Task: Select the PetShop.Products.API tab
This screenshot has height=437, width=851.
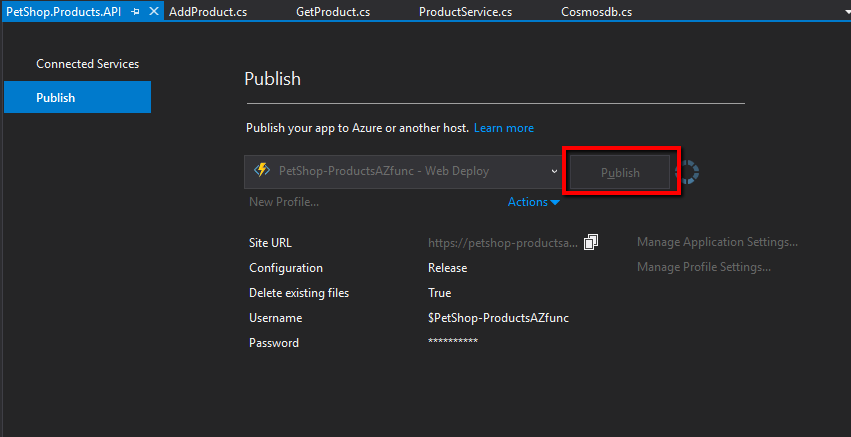Action: [x=63, y=11]
